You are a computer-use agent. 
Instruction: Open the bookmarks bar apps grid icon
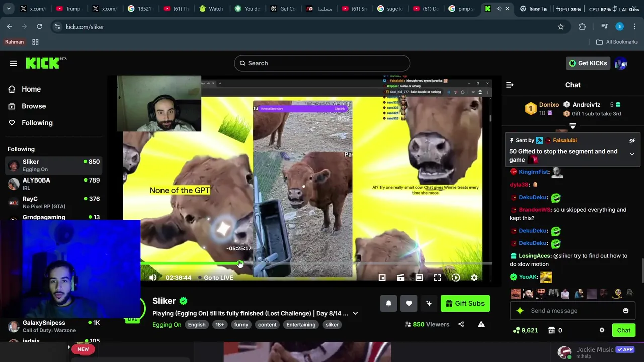(35, 42)
